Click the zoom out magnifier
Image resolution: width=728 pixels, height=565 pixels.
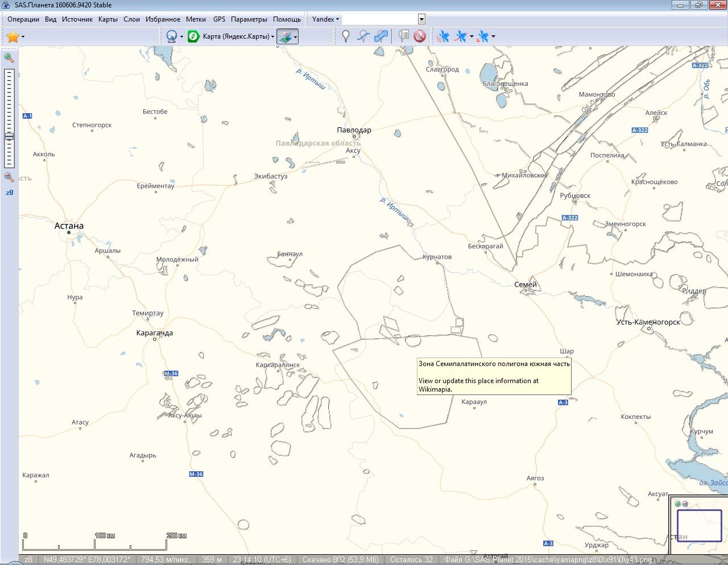(x=9, y=177)
